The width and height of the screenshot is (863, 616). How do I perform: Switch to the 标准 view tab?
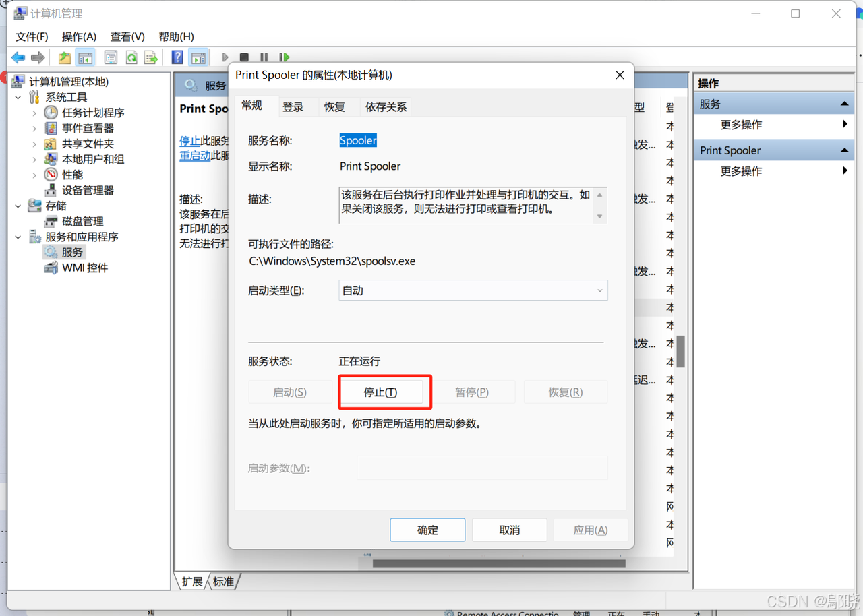pyautogui.click(x=223, y=581)
